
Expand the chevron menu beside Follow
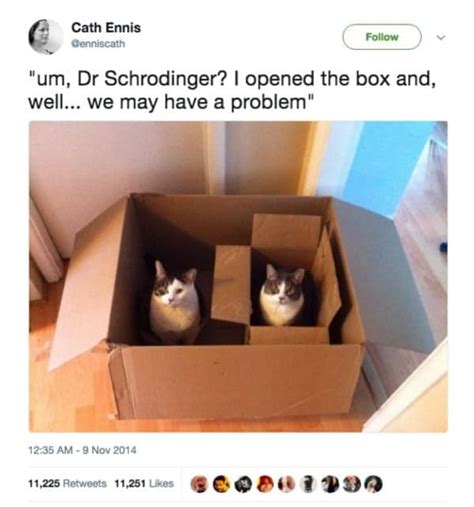[x=441, y=37]
